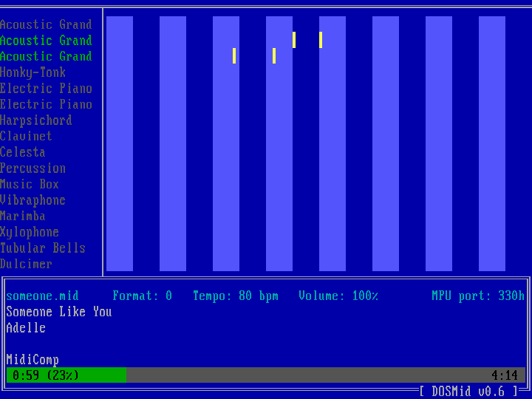Click the DOSMid v0.6 version label
Screen dimensions: 532x399
coord(468,391)
